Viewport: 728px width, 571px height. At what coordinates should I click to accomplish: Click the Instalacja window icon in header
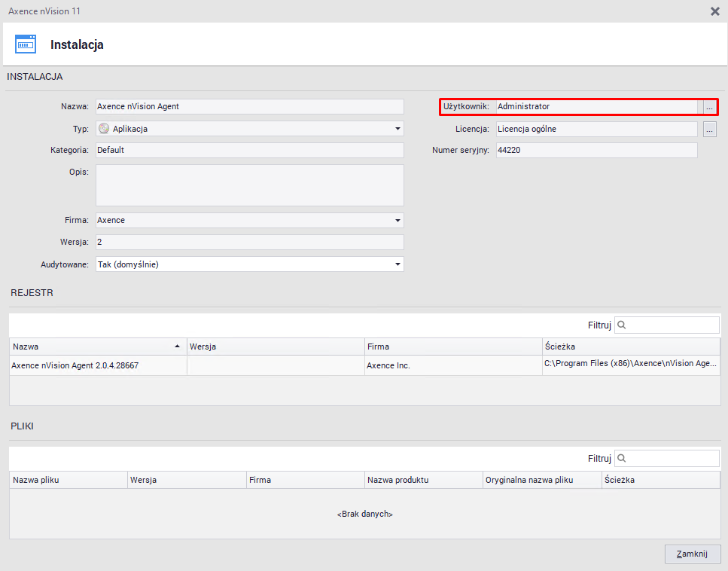tap(26, 44)
